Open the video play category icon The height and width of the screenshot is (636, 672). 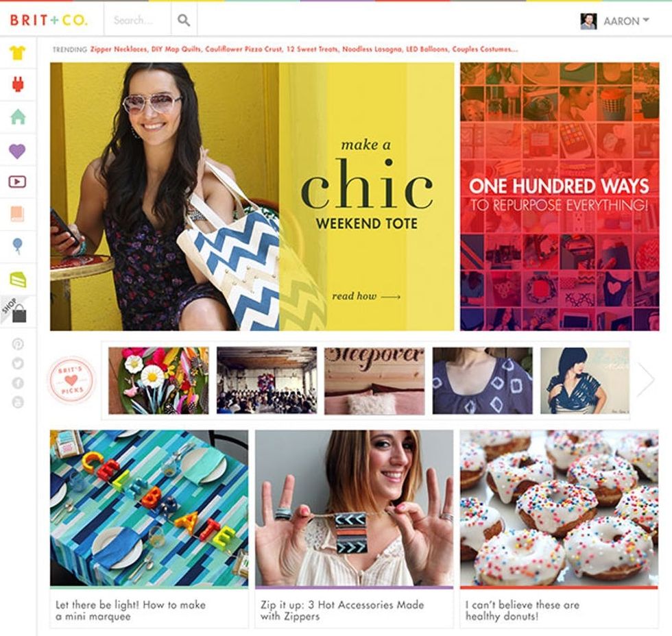[x=17, y=182]
